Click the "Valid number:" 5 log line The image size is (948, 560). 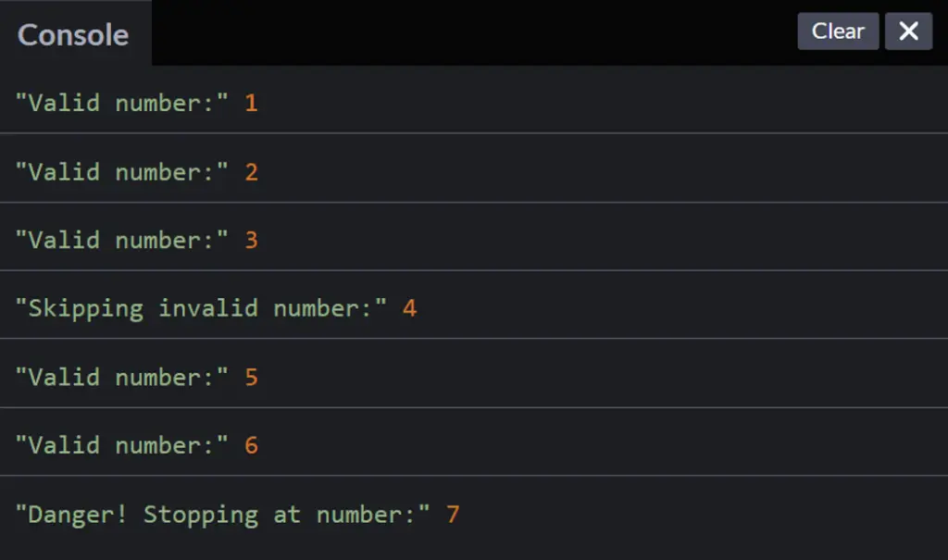point(474,373)
